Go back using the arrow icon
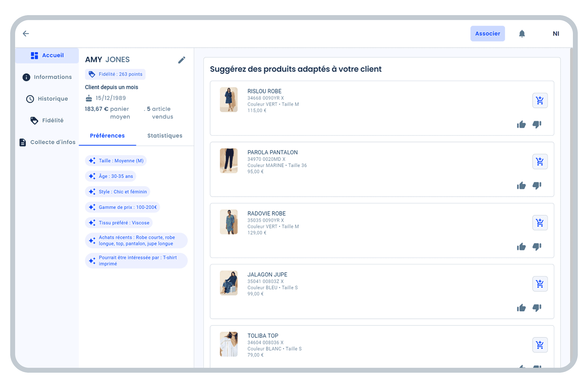Viewport: 588px width, 388px height. tap(26, 33)
